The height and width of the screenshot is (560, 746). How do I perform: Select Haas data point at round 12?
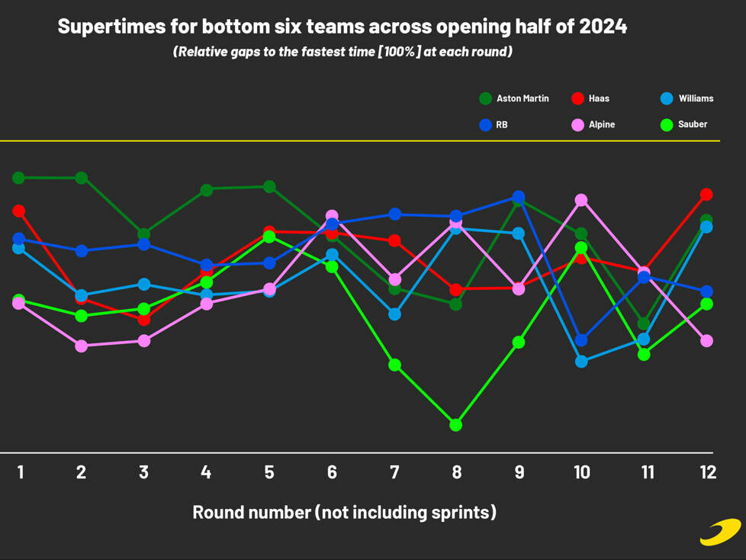pyautogui.click(x=706, y=194)
